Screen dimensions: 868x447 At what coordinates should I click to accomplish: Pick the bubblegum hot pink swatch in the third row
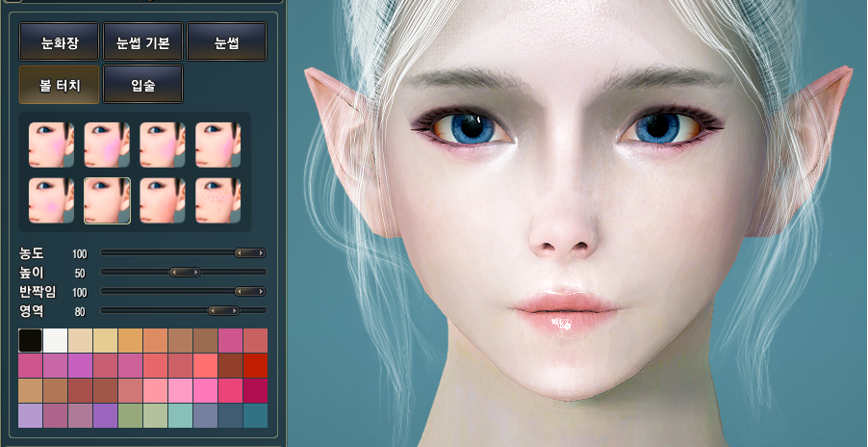pyautogui.click(x=205, y=390)
